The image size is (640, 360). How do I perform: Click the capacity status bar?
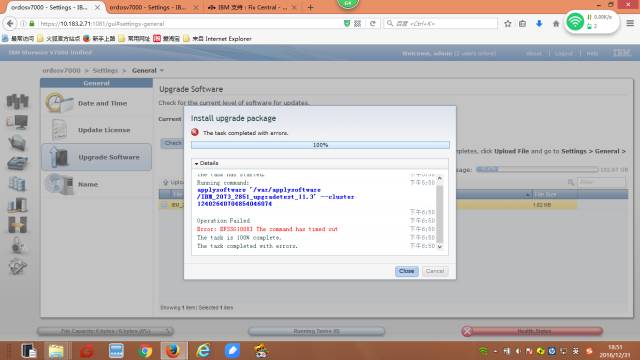[x=105, y=331]
